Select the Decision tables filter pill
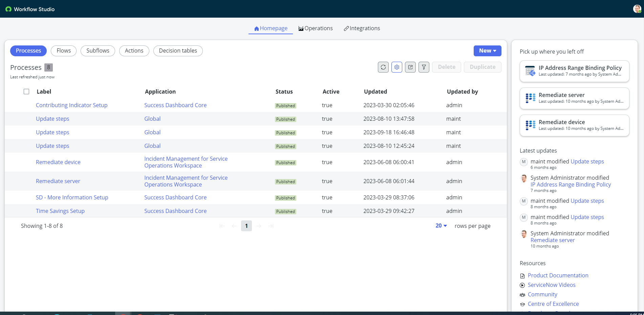The image size is (644, 315). (x=178, y=51)
